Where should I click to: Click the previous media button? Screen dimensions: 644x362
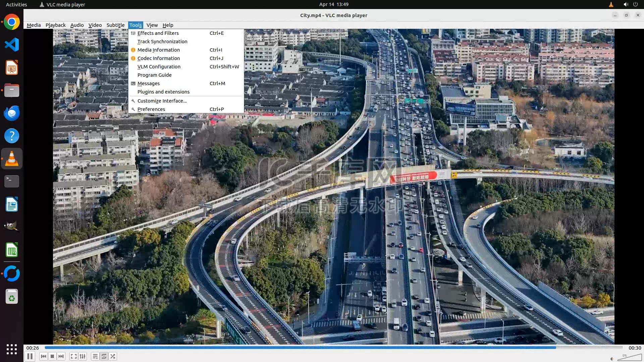(x=43, y=356)
